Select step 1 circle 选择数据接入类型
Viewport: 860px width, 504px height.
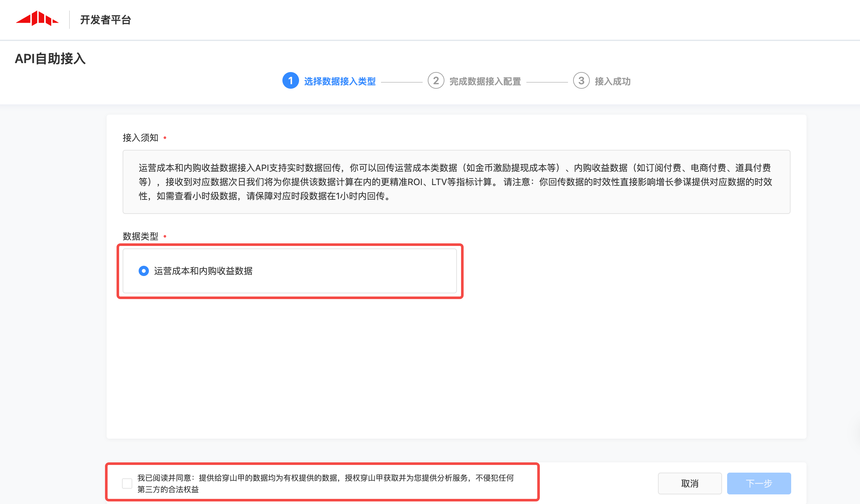pyautogui.click(x=290, y=80)
